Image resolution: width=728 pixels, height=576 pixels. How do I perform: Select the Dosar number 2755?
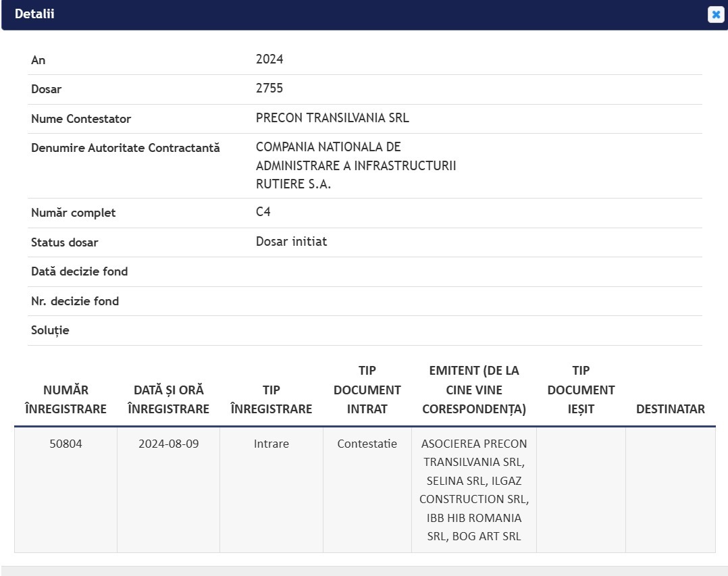tap(269, 88)
